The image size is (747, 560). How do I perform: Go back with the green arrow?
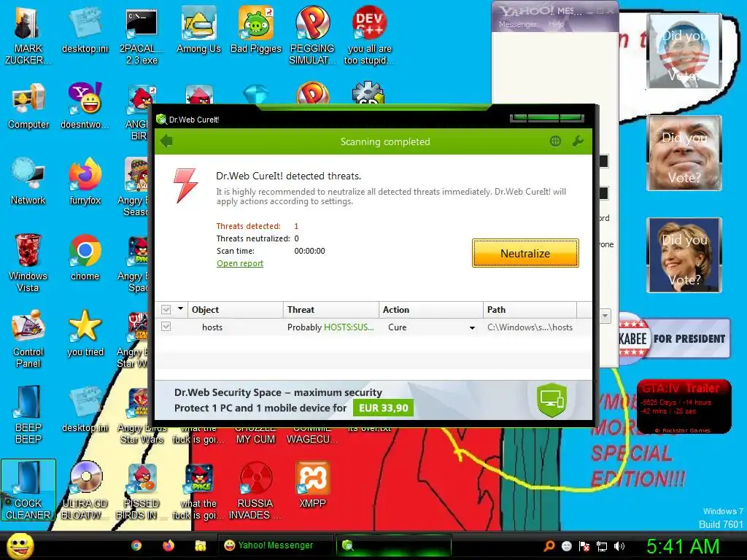coord(166,141)
